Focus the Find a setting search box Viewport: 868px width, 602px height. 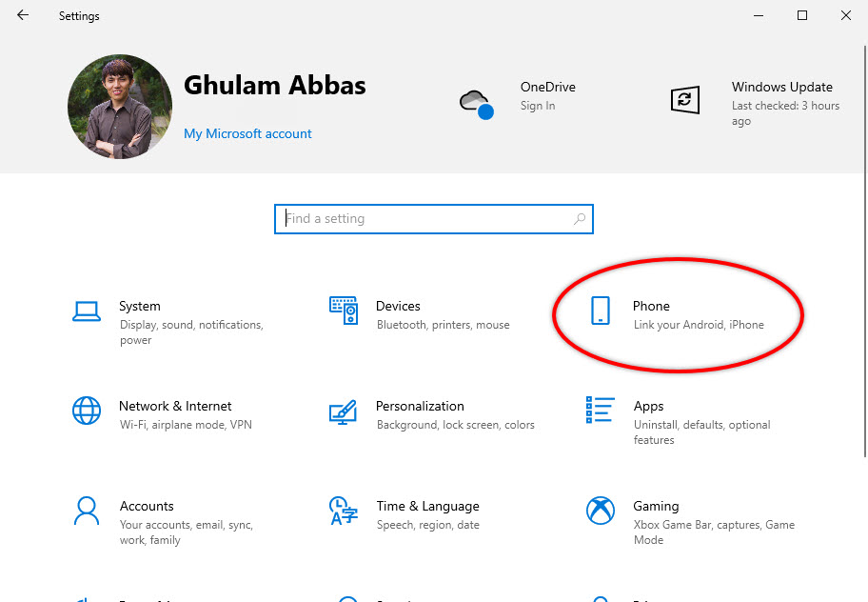433,219
